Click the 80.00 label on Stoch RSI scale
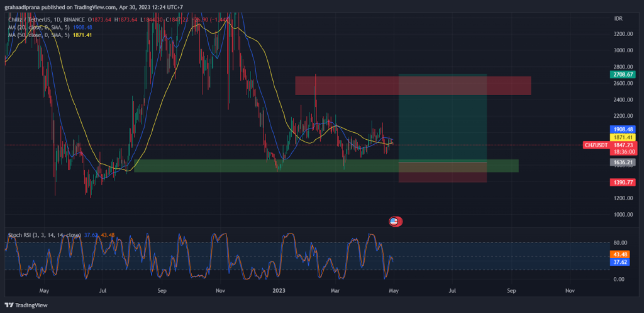The image size is (644, 313). (621, 242)
